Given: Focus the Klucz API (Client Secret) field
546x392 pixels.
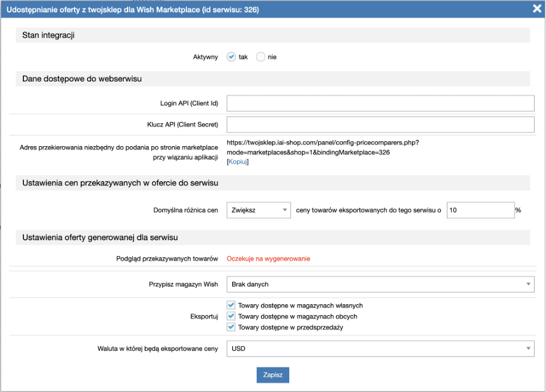Looking at the screenshot, I should tap(380, 124).
